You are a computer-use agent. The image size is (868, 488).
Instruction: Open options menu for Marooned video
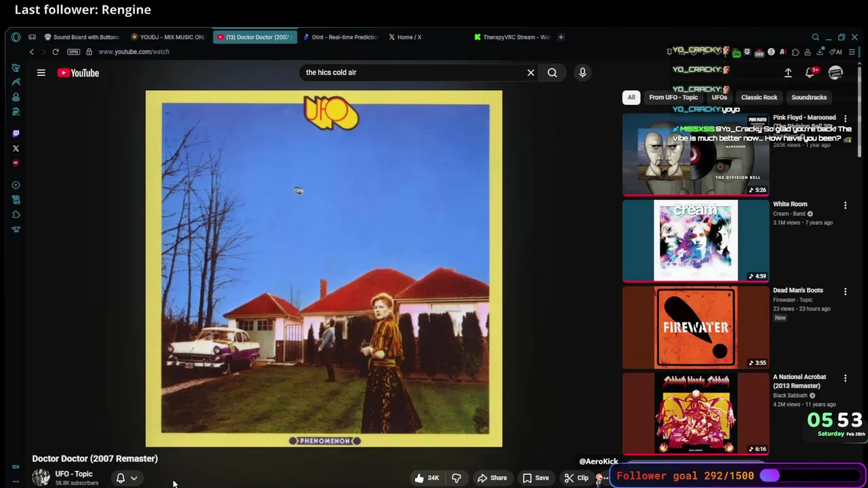point(845,119)
